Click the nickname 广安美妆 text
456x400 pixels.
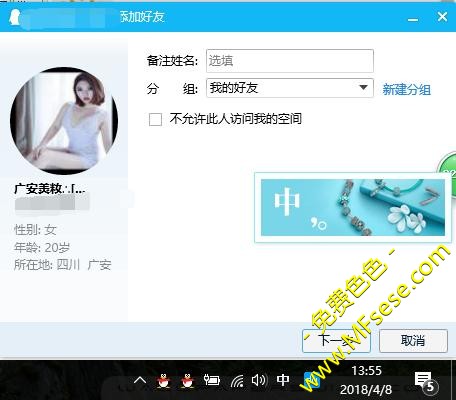pos(50,189)
